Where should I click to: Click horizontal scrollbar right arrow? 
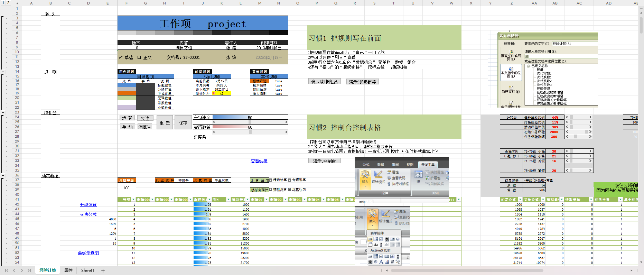[x=632, y=271]
